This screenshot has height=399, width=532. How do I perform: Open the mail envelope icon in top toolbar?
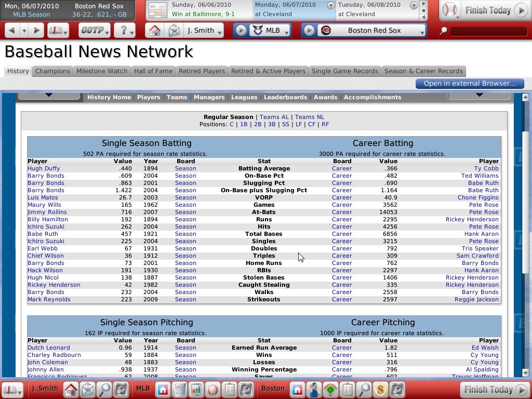pos(174,31)
